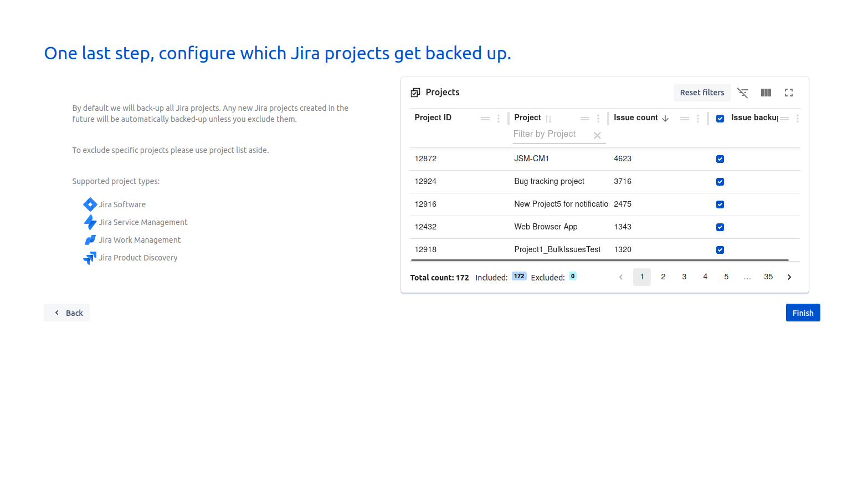The width and height of the screenshot is (868, 496).
Task: Click the sort arrow next to Issue count
Action: coord(666,118)
